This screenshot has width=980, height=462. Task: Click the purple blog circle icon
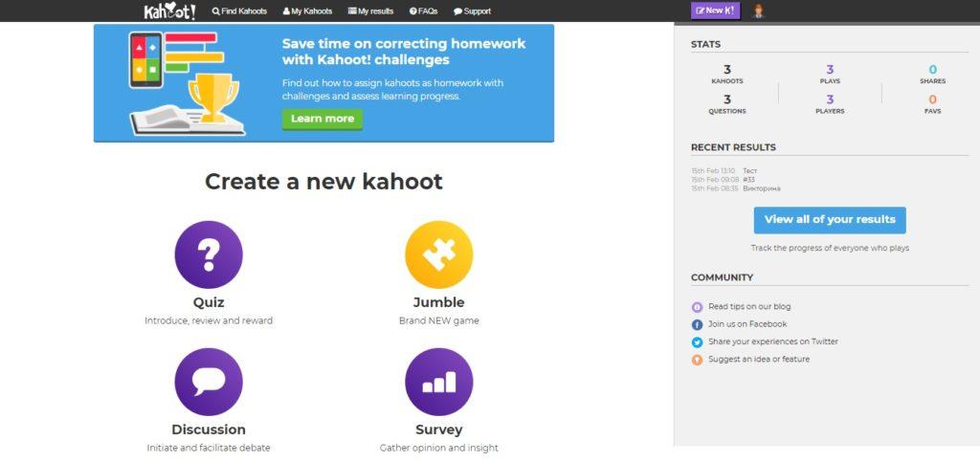click(697, 307)
